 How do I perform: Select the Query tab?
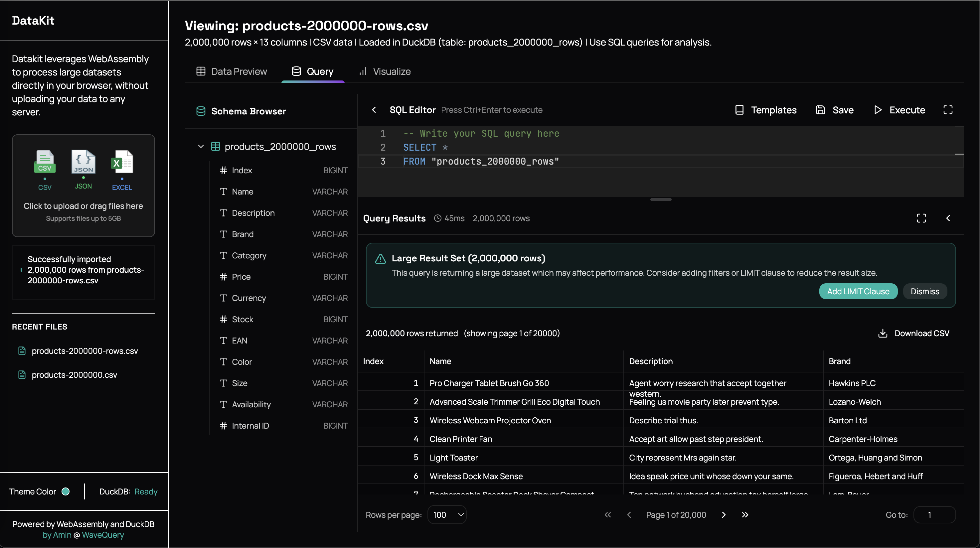(313, 71)
